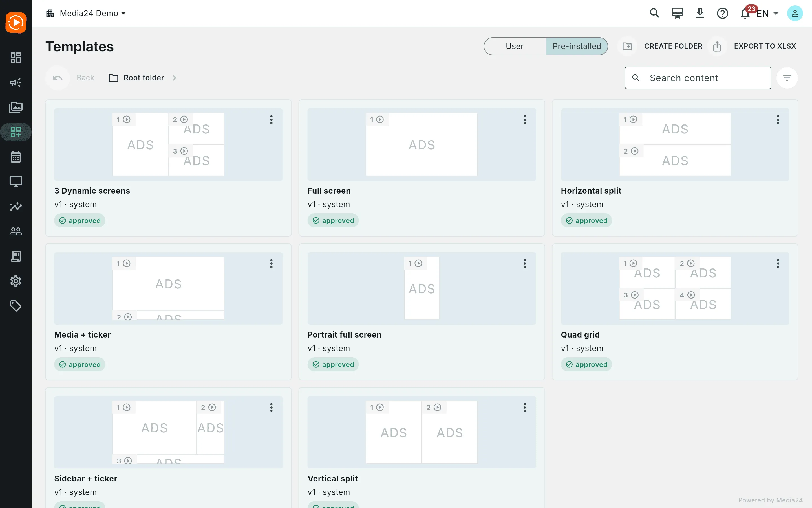Open the 3 Dynamic screens template preview
The height and width of the screenshot is (508, 812).
click(168, 144)
